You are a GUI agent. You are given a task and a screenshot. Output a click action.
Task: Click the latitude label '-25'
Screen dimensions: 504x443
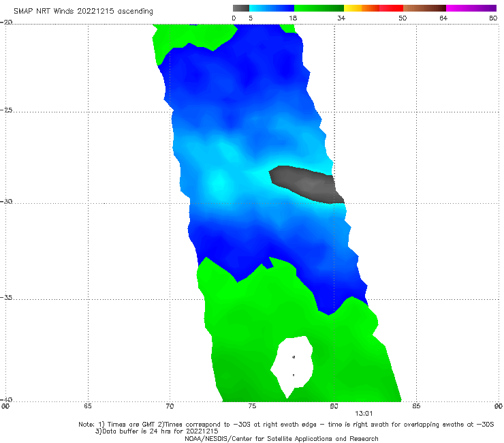click(x=6, y=110)
